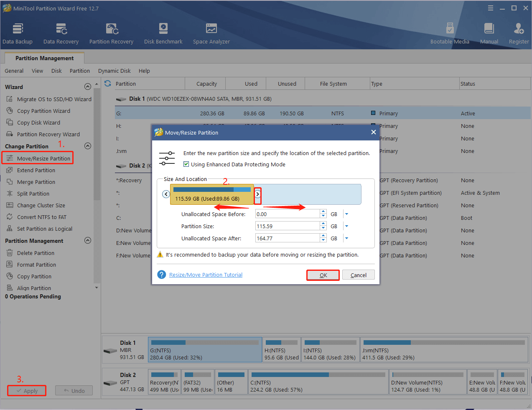Click Unallocated Space Before input field

(288, 214)
